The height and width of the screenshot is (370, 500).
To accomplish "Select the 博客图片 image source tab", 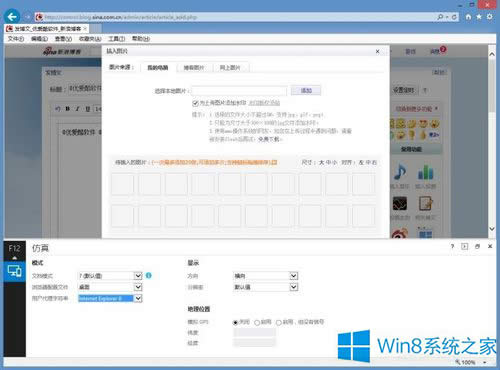I will point(194,68).
